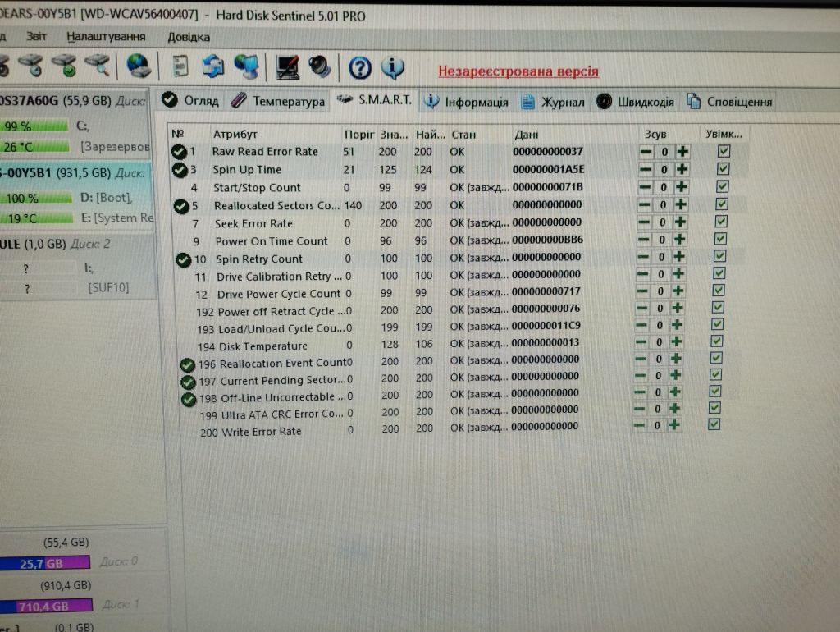The image size is (840, 632).
Task: Uncheck Raw Read Error Rate enabled checkbox
Action: click(724, 151)
